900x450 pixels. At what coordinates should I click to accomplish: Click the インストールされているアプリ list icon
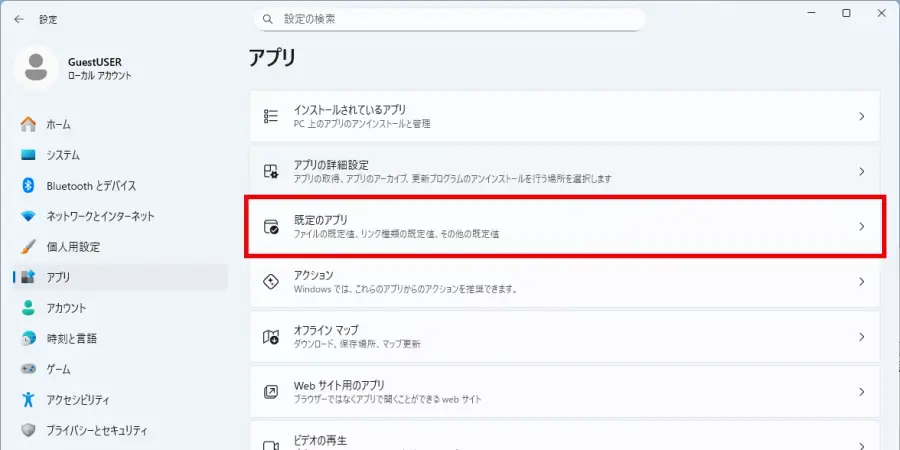[x=270, y=116]
